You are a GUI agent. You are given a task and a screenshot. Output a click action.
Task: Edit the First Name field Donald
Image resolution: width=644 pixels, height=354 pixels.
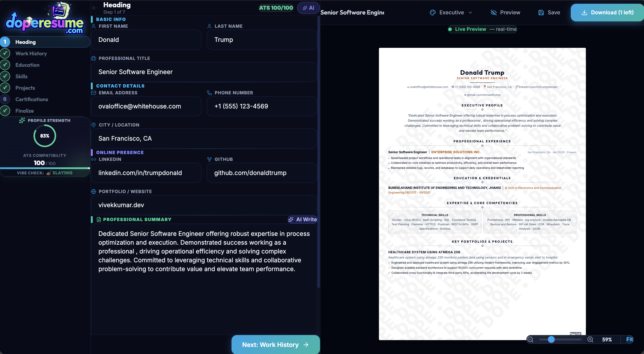[x=146, y=40]
